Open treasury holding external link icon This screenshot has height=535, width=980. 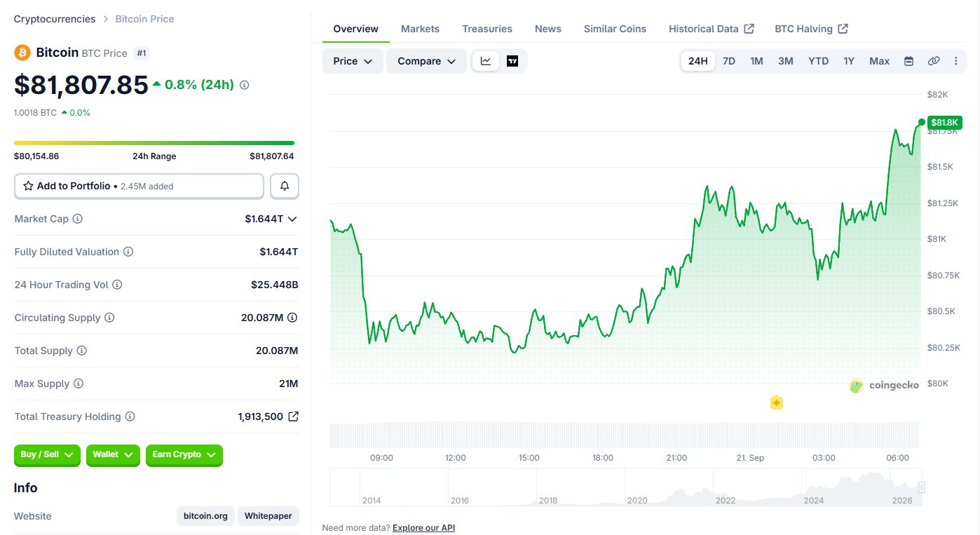[294, 417]
